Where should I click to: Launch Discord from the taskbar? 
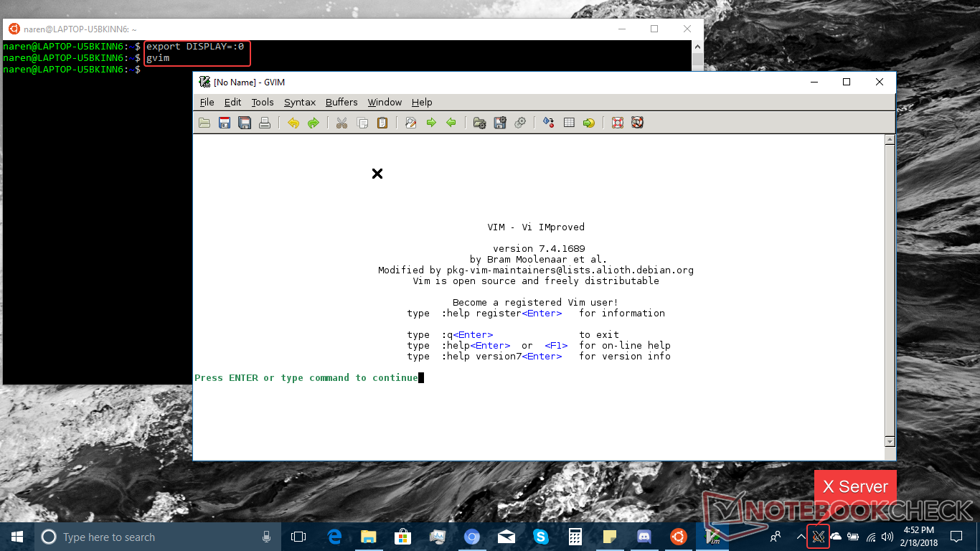pyautogui.click(x=644, y=537)
